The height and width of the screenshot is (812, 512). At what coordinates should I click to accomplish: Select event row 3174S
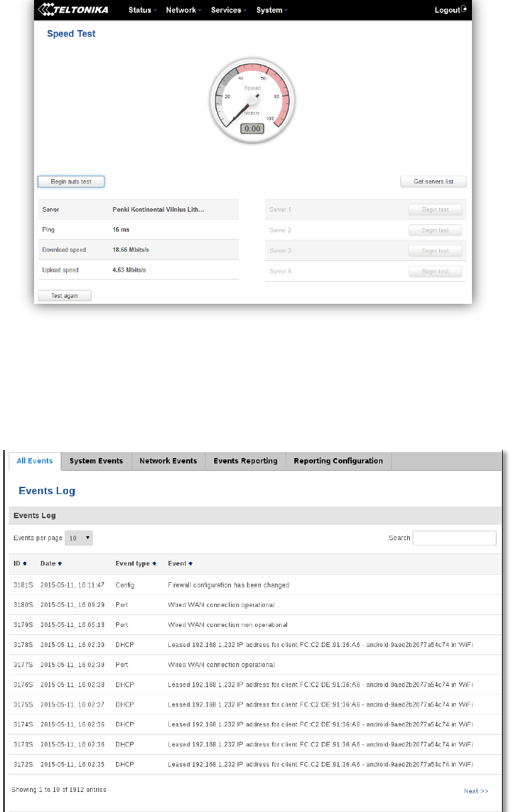pyautogui.click(x=255, y=725)
